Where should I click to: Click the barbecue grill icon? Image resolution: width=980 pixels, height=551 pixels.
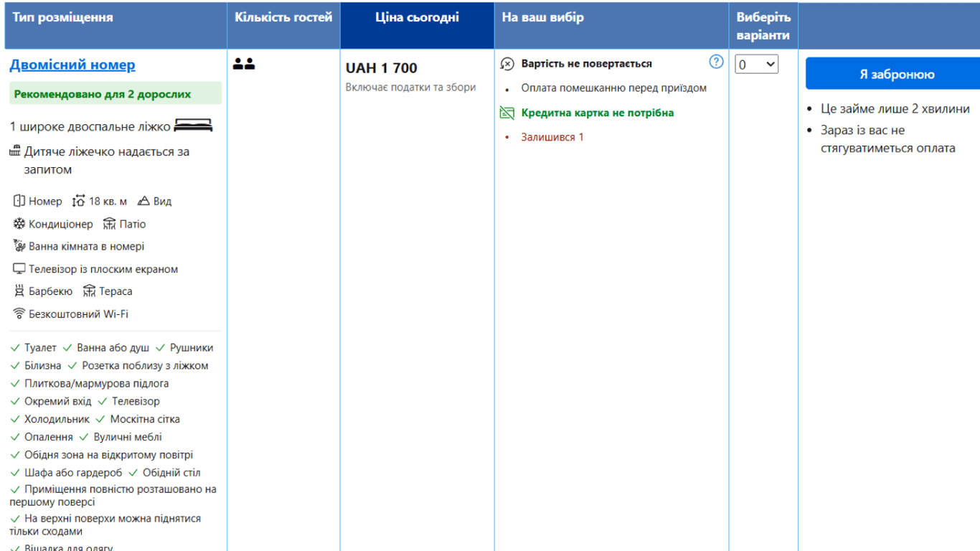coord(19,291)
